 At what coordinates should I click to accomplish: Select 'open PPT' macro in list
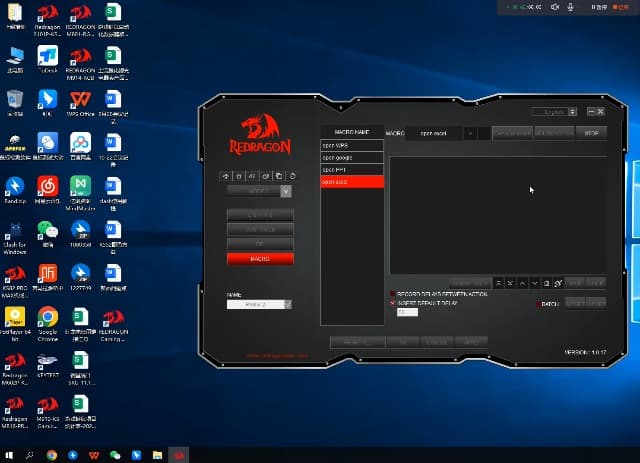pyautogui.click(x=352, y=170)
